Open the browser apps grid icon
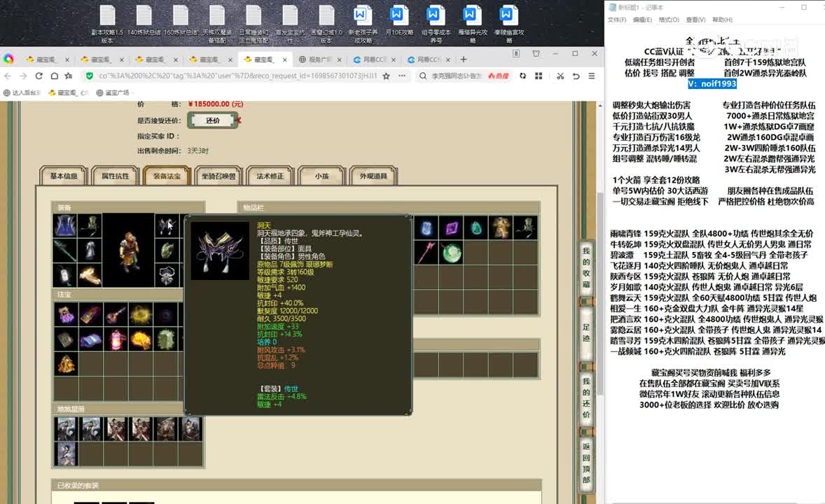The height and width of the screenshot is (504, 825). [539, 76]
